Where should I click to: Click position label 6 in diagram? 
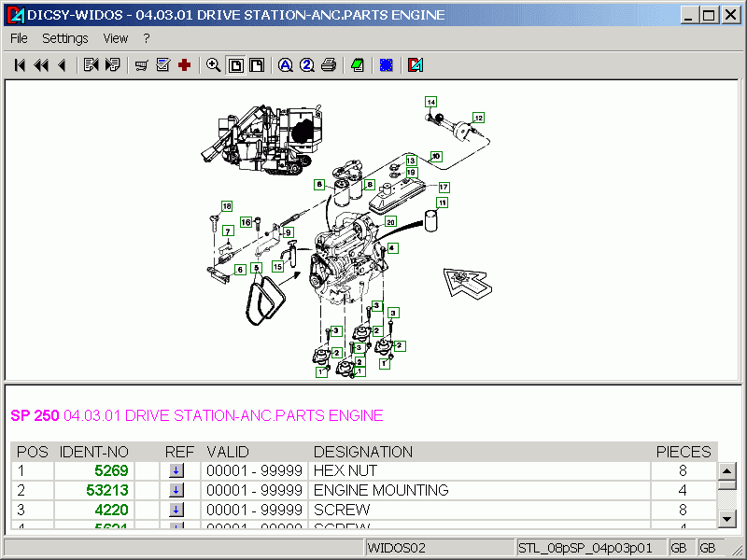tap(240, 270)
